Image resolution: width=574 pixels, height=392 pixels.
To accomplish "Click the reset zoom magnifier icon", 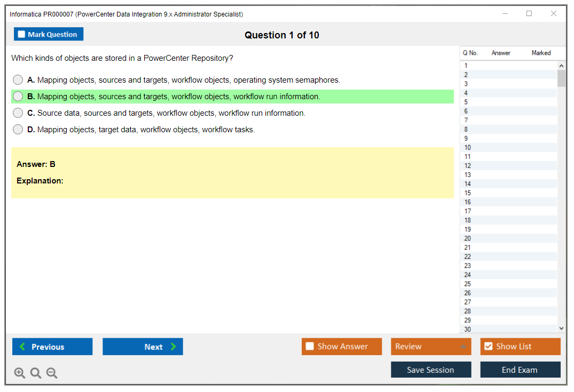I will [36, 373].
